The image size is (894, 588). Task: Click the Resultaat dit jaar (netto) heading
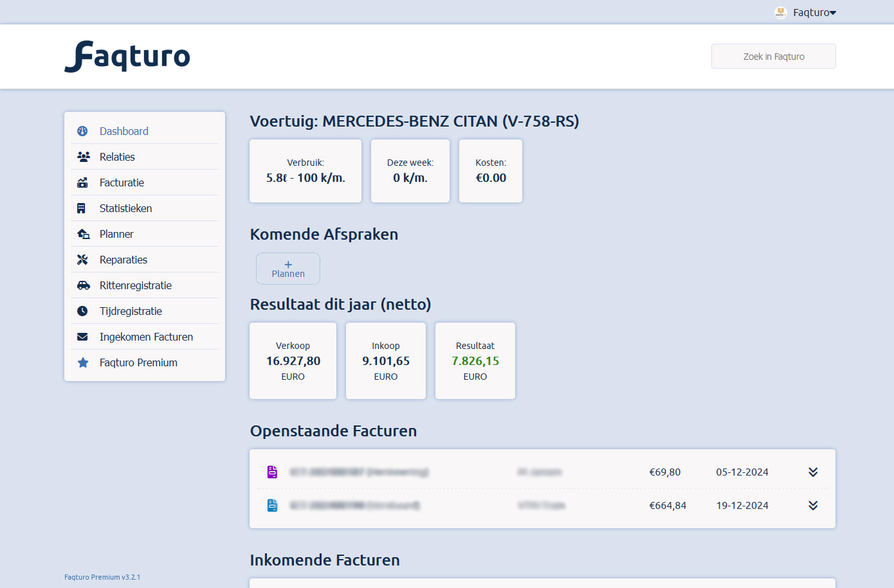[x=340, y=304]
